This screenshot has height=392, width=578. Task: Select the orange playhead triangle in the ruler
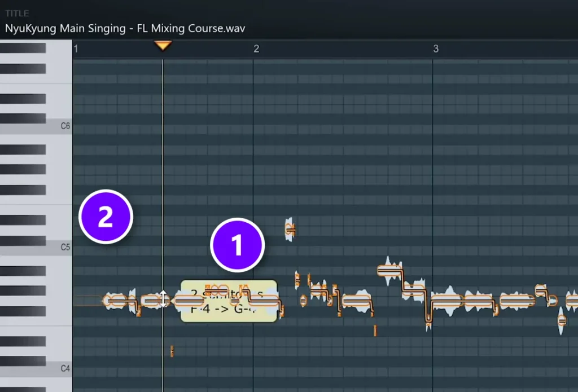(163, 46)
